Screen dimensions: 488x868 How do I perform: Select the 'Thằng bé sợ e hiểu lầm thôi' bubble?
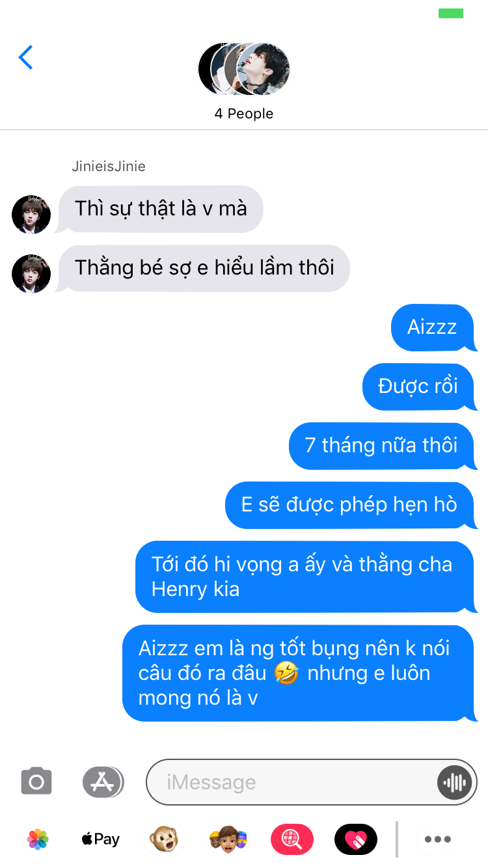click(204, 268)
